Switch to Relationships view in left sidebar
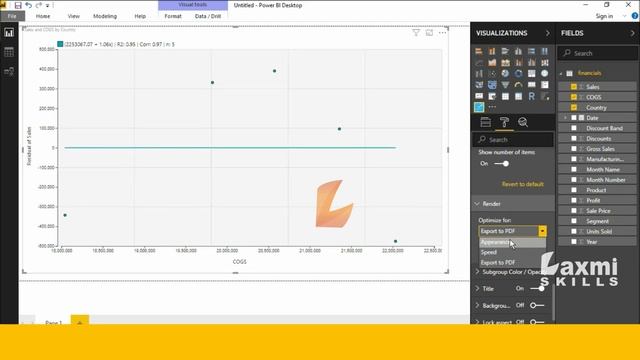Screen dimensions: 640x360 [9, 71]
